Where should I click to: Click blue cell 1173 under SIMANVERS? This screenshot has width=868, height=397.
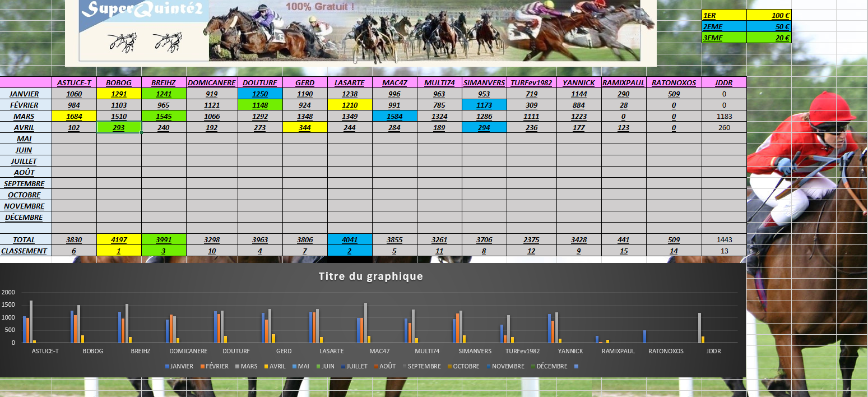484,105
